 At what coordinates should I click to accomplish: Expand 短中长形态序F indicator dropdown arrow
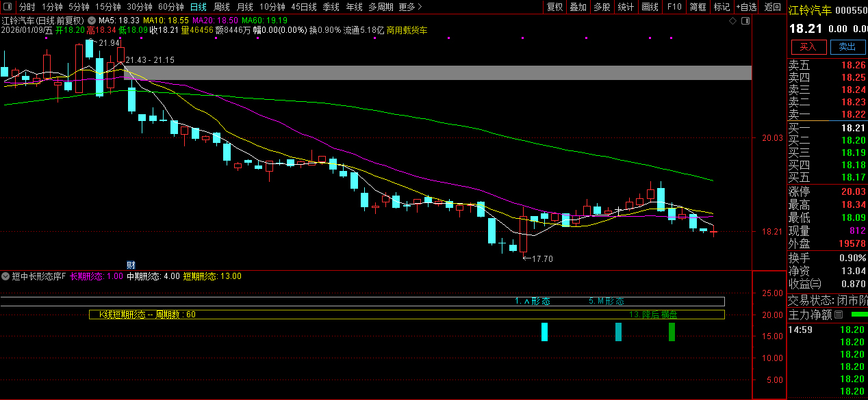[x=5, y=277]
